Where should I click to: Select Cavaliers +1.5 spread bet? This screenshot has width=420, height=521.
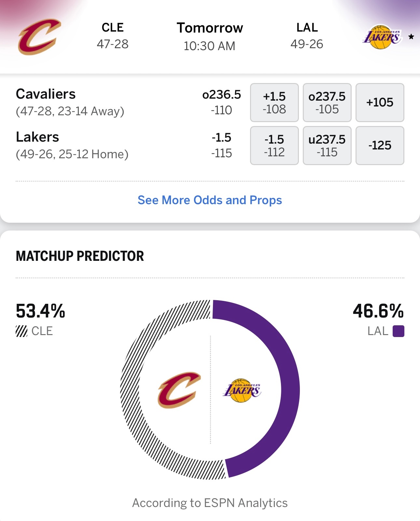point(274,103)
